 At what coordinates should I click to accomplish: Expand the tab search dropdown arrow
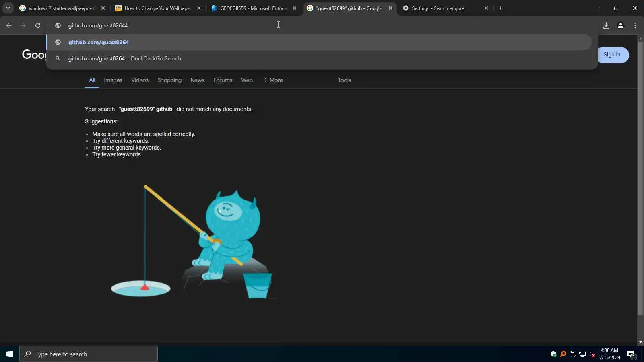pos(8,8)
